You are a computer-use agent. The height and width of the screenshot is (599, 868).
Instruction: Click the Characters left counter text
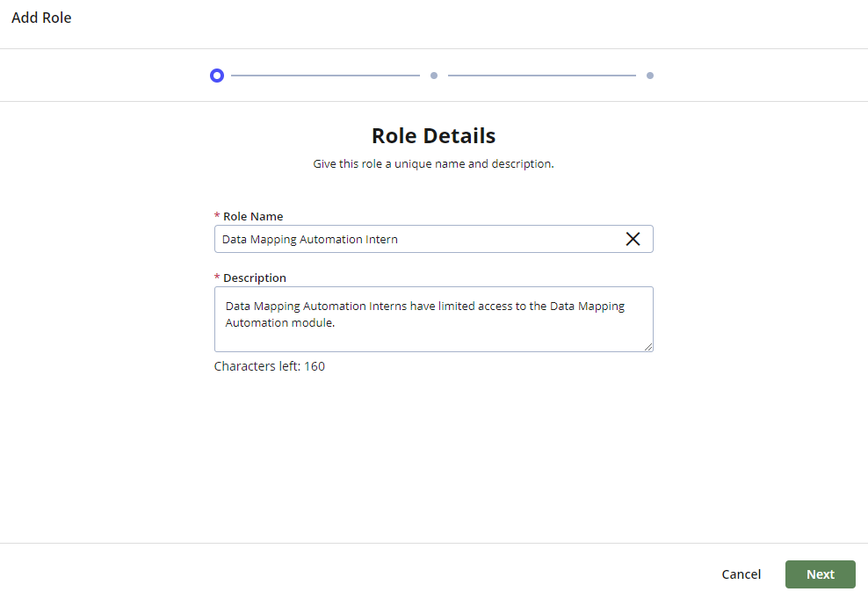coord(270,366)
